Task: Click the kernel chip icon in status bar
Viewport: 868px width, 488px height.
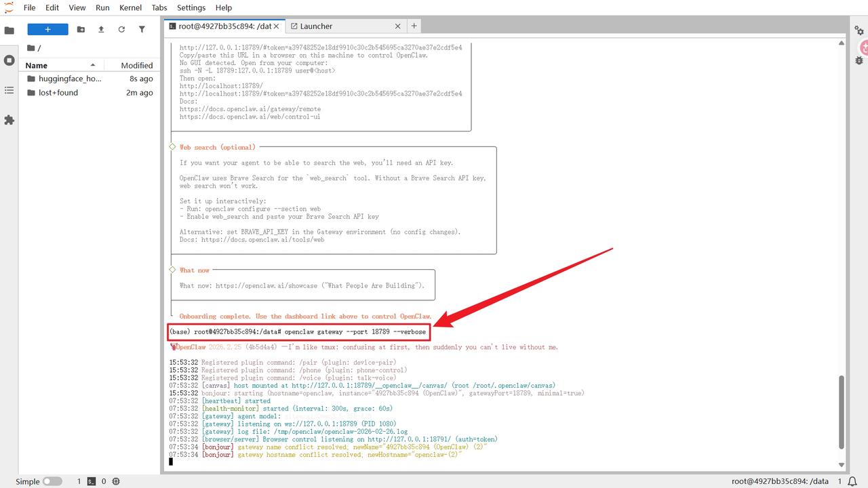Action: pos(116,481)
